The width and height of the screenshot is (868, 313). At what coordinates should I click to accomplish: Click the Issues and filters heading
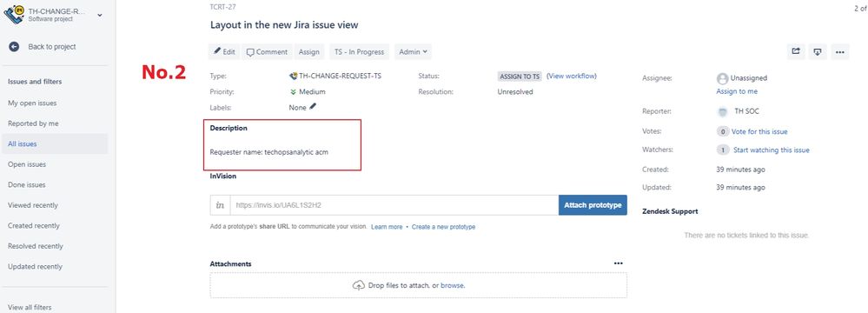(35, 82)
